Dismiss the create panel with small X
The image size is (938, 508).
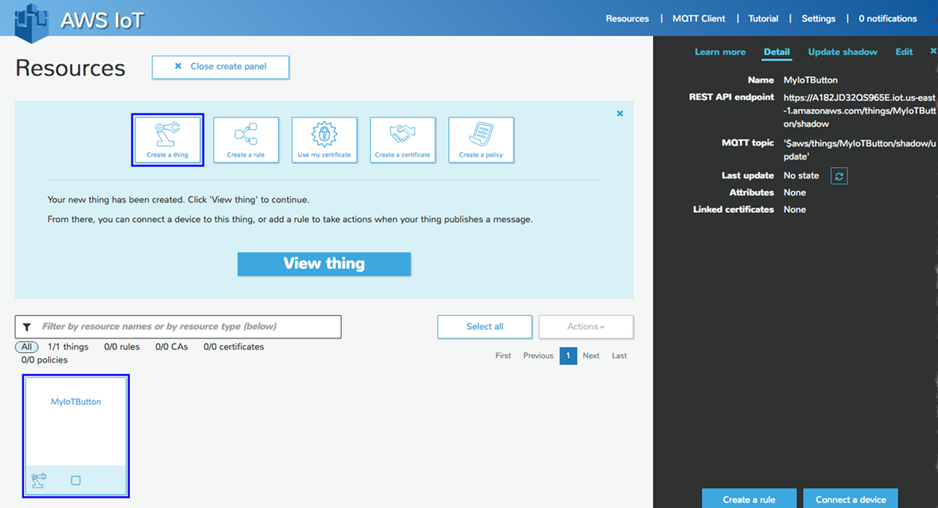(620, 113)
